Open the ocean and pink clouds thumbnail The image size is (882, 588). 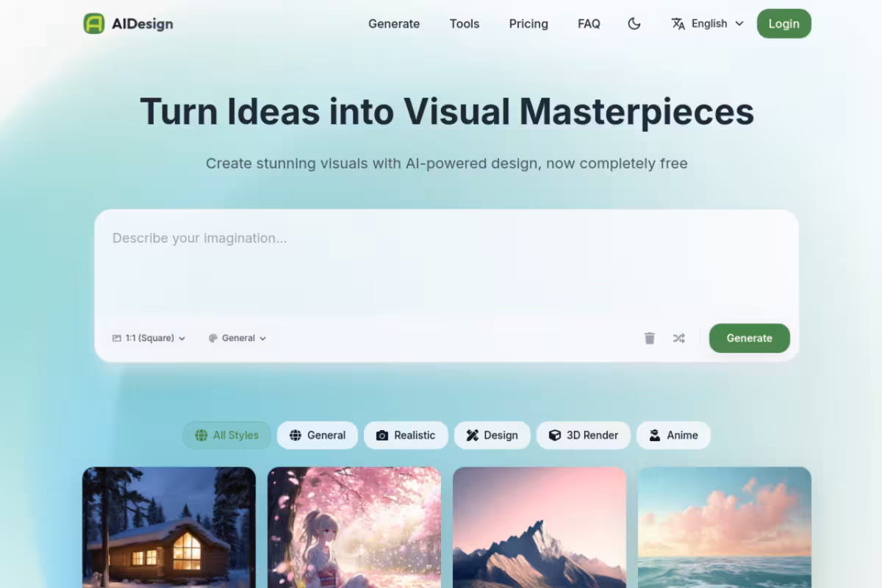pyautogui.click(x=725, y=527)
